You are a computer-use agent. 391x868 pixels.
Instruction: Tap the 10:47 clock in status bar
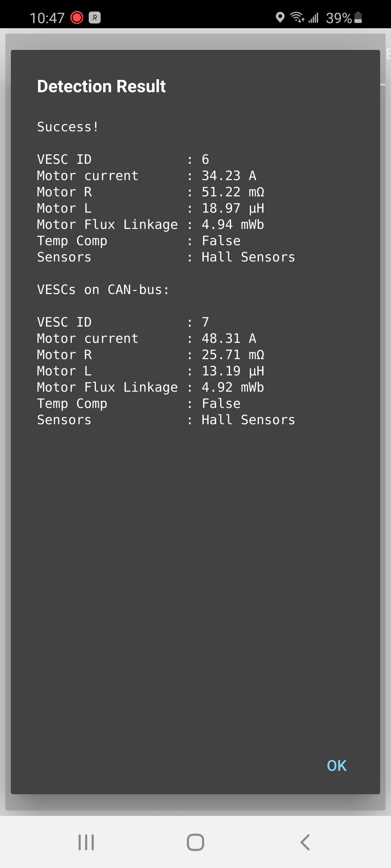click(x=47, y=18)
